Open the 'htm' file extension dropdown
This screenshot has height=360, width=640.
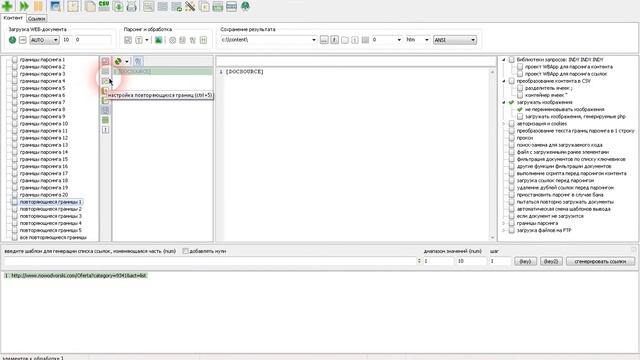pos(427,40)
